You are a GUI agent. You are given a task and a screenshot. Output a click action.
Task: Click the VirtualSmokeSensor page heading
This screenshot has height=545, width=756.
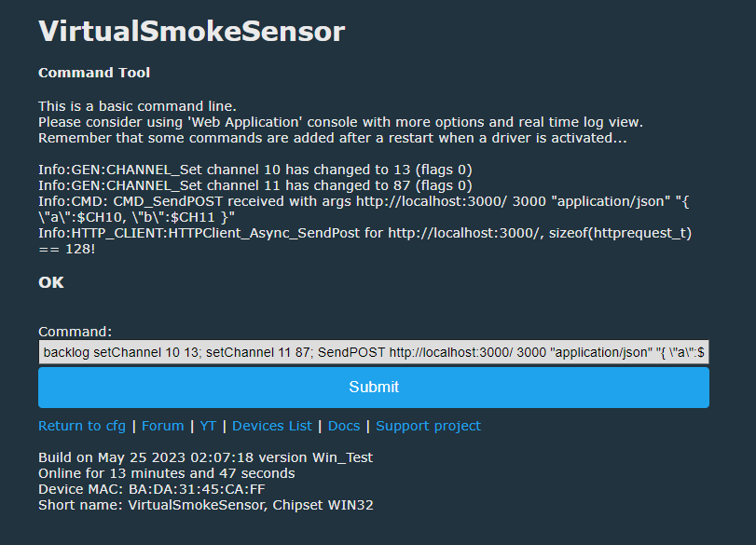191,31
